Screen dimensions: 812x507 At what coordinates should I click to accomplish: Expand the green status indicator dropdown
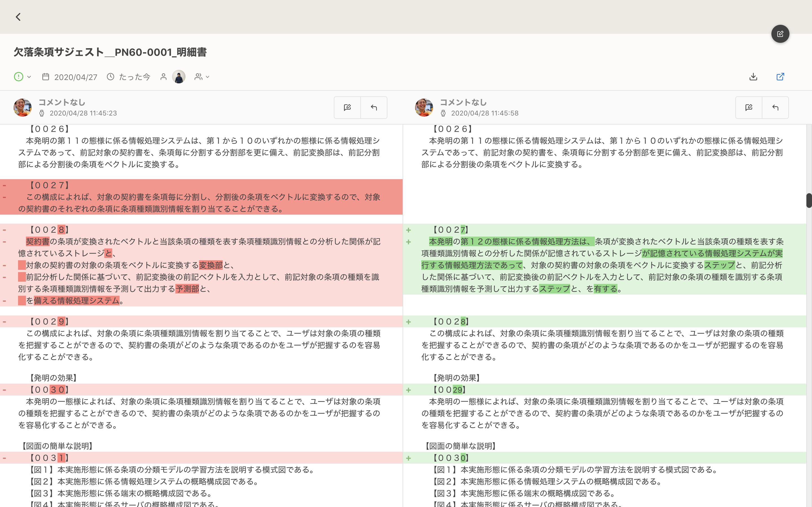23,77
